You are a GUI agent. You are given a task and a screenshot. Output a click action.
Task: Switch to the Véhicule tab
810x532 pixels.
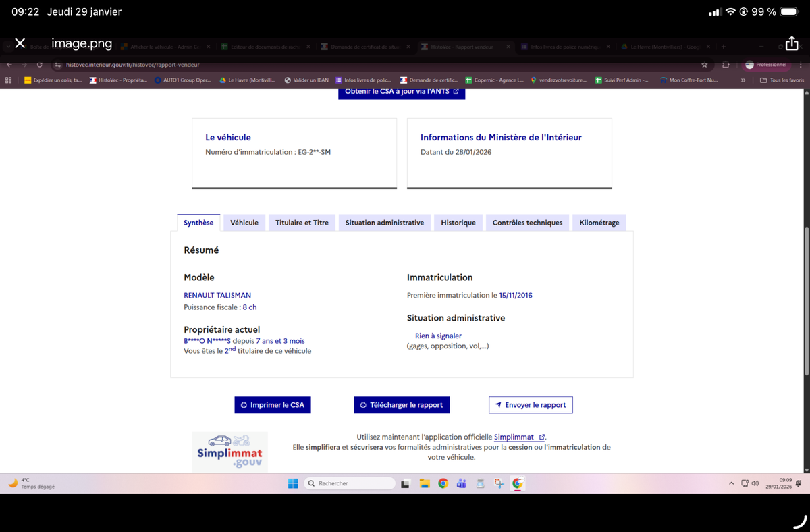tap(244, 223)
